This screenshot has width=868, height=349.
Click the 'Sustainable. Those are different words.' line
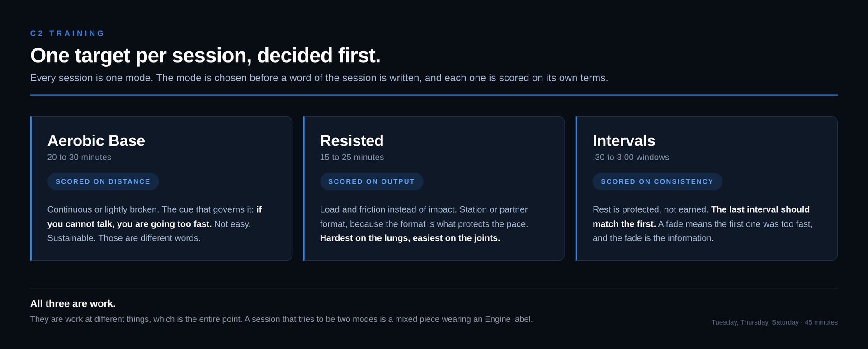124,238
